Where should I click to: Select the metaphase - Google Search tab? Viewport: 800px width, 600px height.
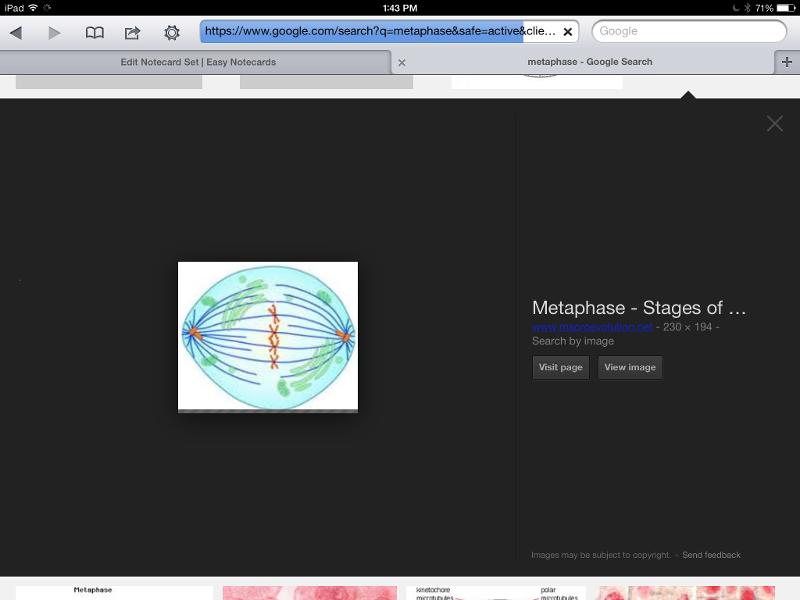[589, 62]
